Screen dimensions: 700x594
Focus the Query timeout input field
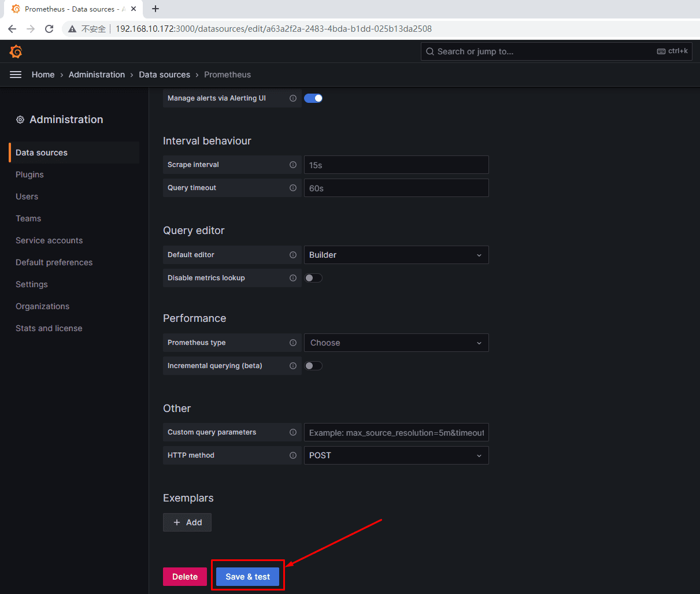(397, 188)
